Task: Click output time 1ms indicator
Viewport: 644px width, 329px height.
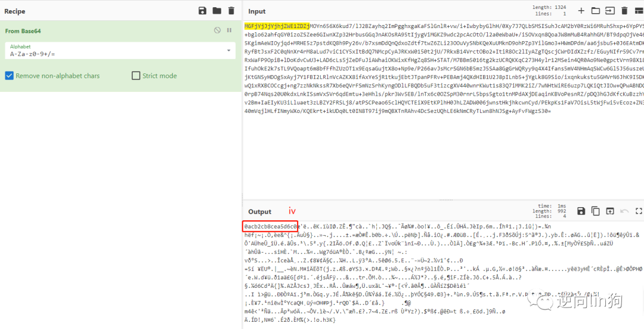Action: tap(552, 205)
